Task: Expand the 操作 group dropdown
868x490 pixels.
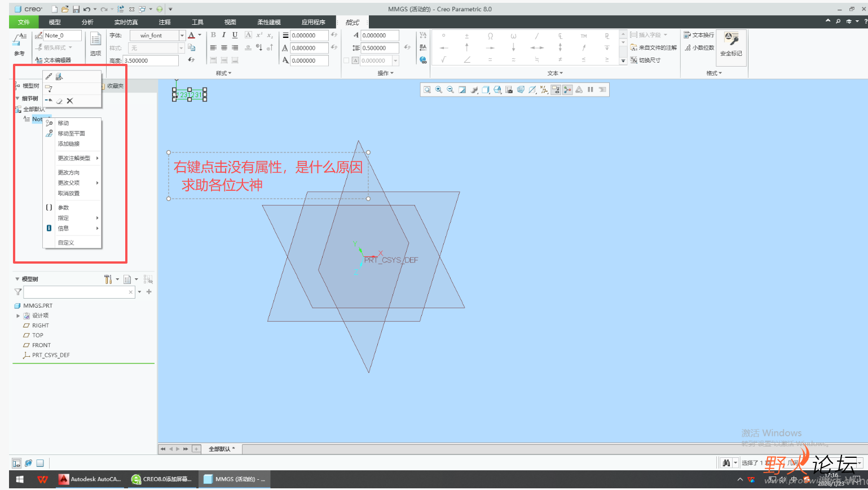Action: tap(386, 73)
